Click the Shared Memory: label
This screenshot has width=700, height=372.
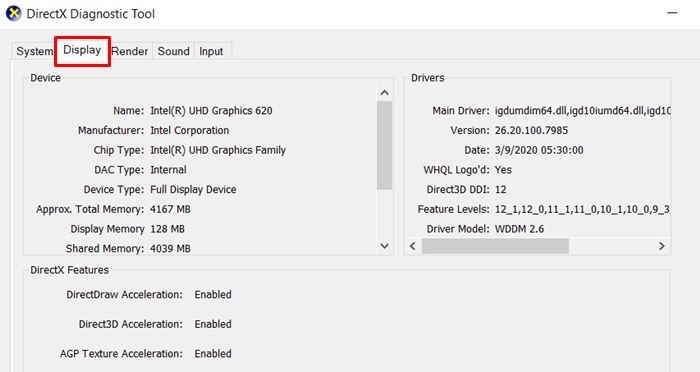point(105,248)
